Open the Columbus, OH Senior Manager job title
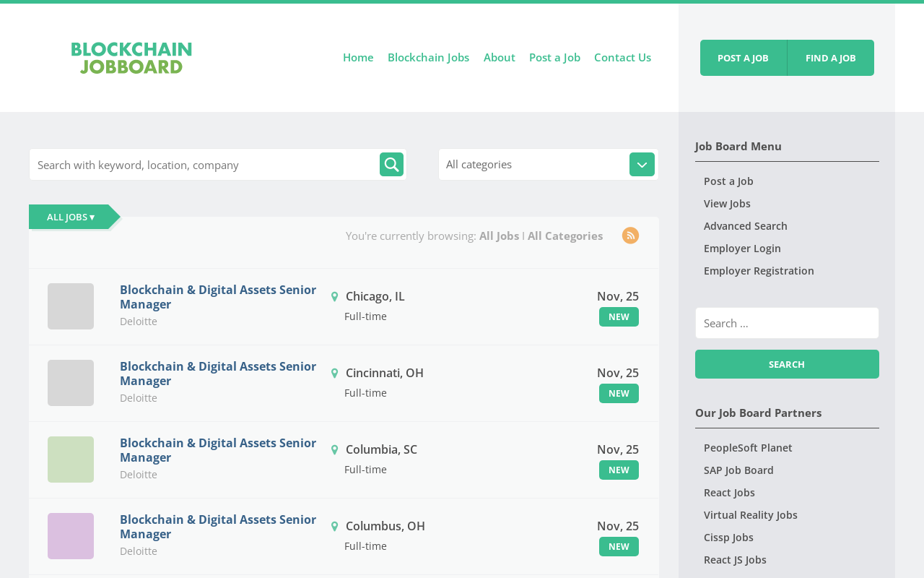The width and height of the screenshot is (924, 578). [218, 527]
